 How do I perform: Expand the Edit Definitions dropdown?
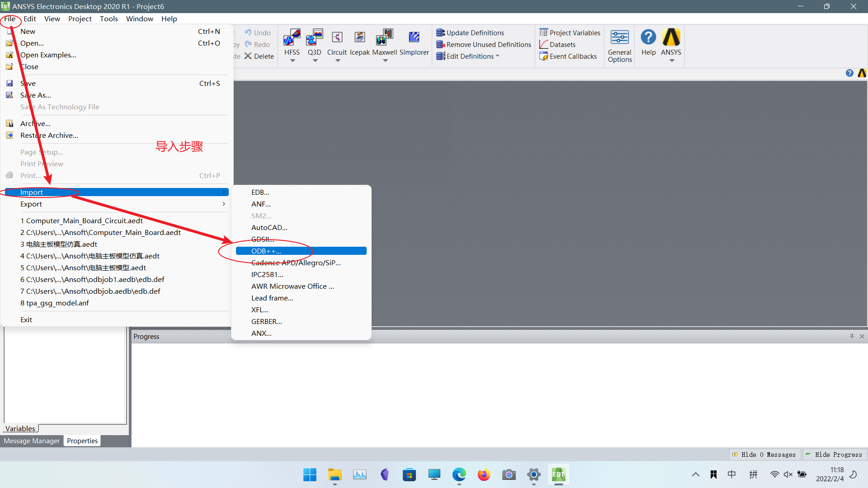tap(497, 56)
